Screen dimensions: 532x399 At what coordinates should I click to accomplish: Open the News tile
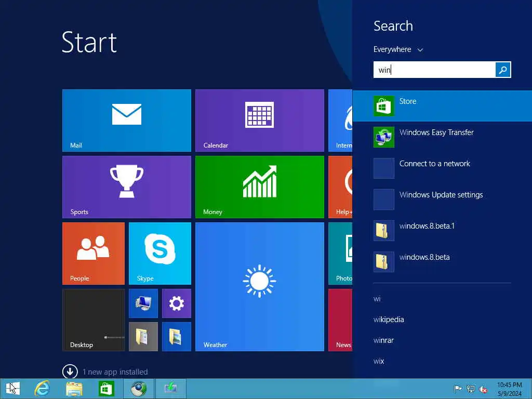tap(340, 320)
